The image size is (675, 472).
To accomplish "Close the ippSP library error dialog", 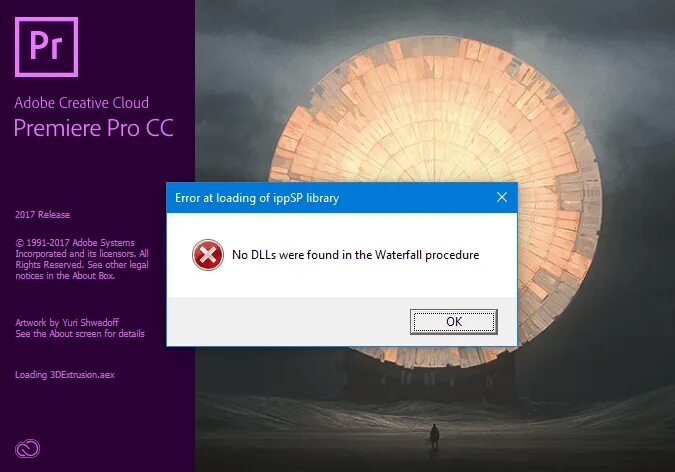I will tap(502, 197).
